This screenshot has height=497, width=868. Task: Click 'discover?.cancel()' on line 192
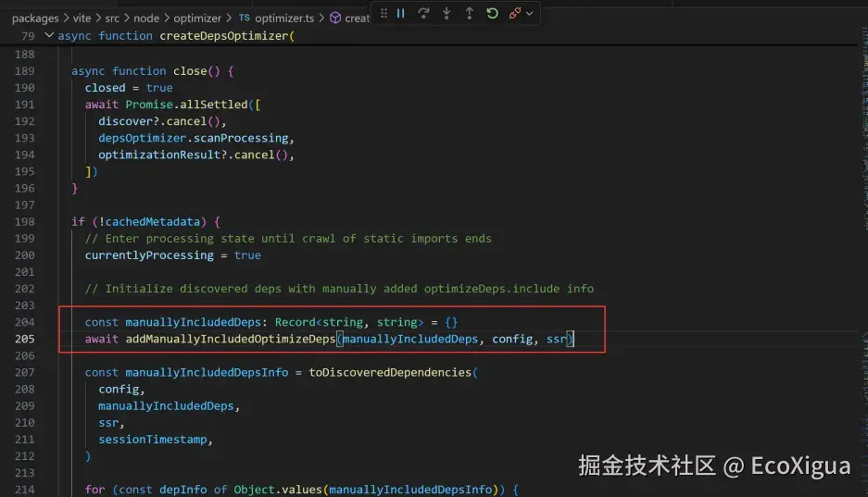click(159, 121)
